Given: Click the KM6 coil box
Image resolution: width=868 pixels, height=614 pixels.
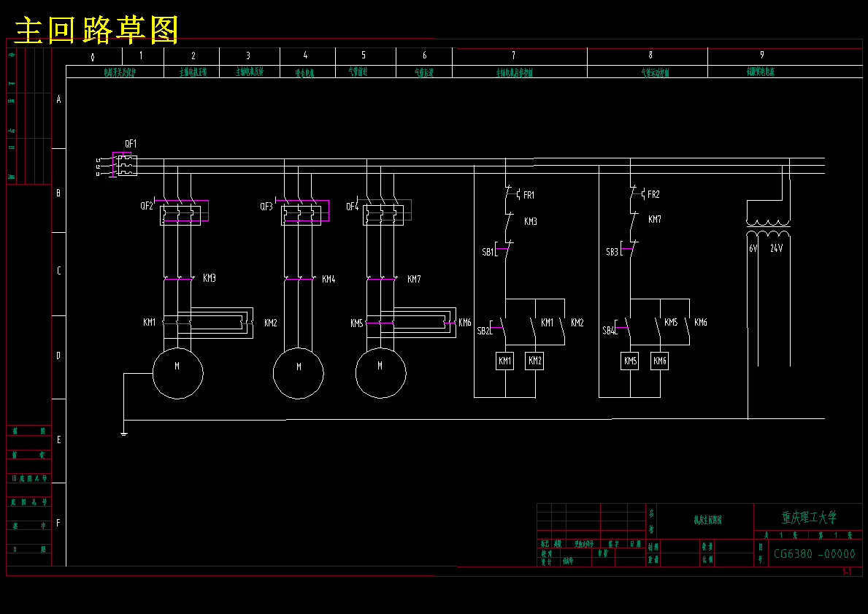Looking at the screenshot, I should pos(660,361).
